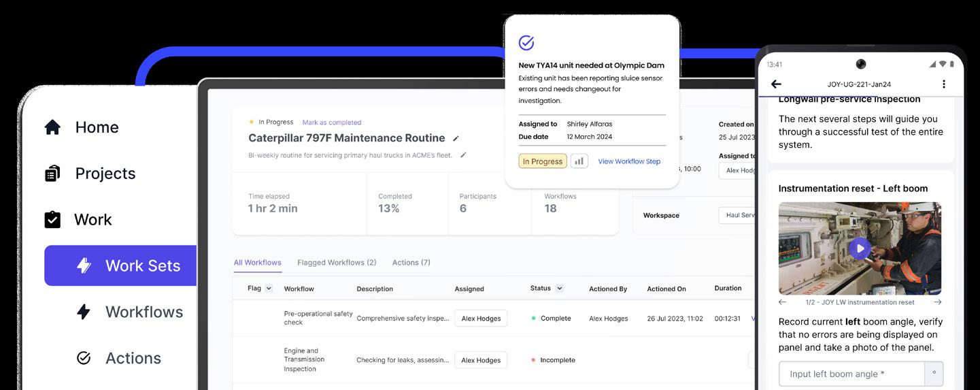980x390 pixels.
Task: Click the 12 March 2024 due date
Action: [x=590, y=137]
